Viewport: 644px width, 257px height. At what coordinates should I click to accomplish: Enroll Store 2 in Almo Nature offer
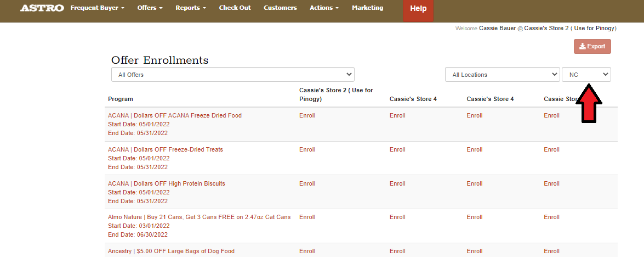[307, 217]
